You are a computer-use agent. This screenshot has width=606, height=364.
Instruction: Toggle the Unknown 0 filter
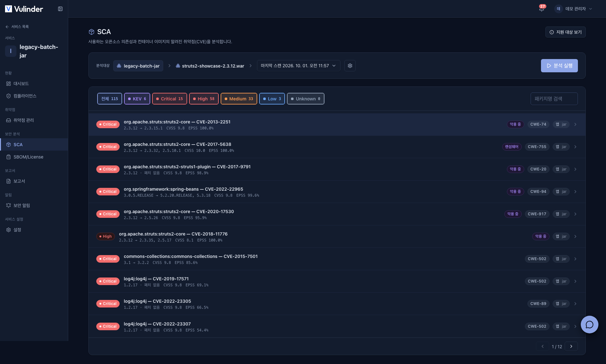(x=306, y=99)
